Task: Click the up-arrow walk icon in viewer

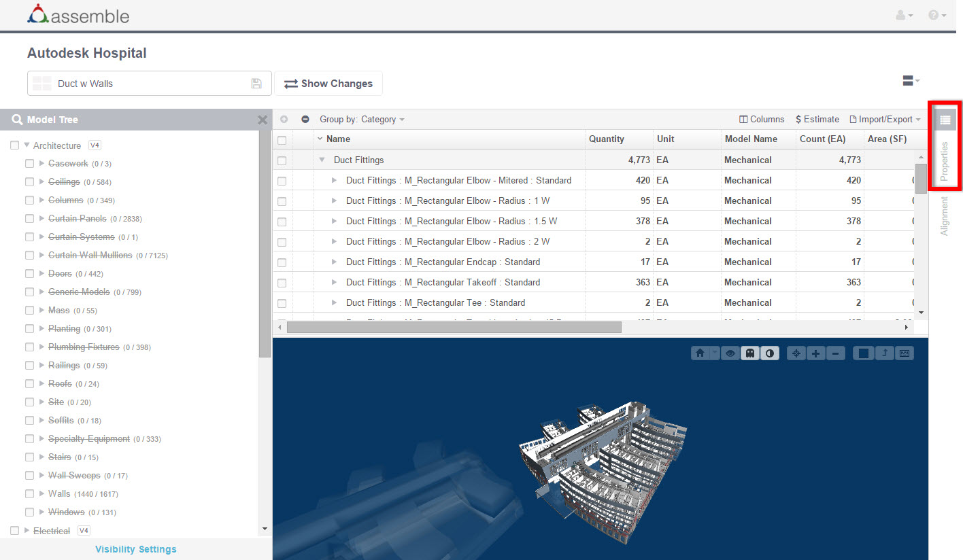Action: click(884, 353)
